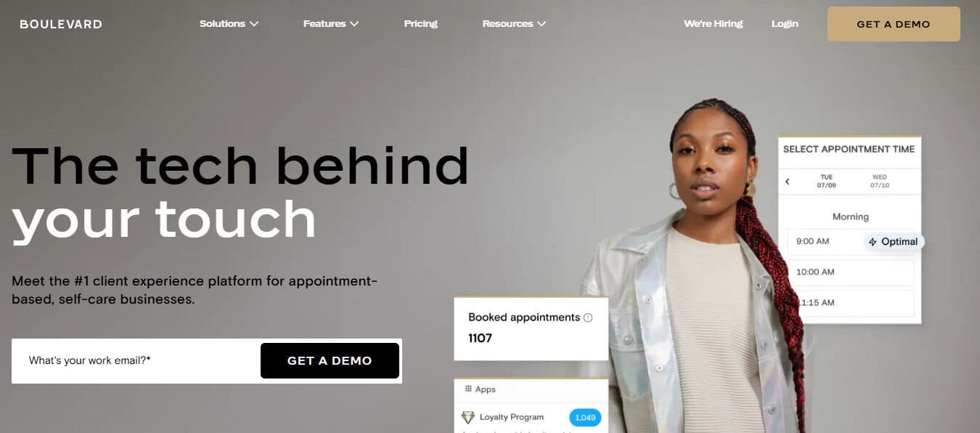Go to previous dates with the back arrow
The height and width of the screenshot is (433, 980).
[x=788, y=182]
